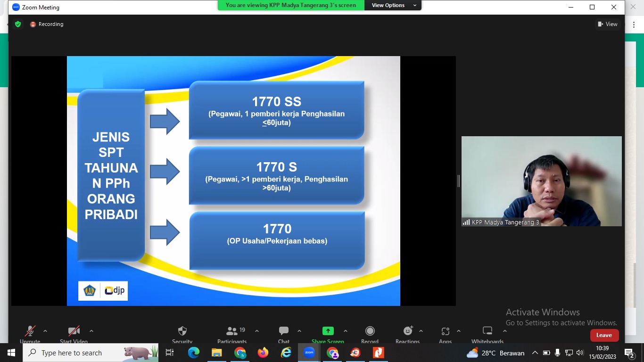This screenshot has height=362, width=644.
Task: Toggle the Record button
Action: (370, 331)
